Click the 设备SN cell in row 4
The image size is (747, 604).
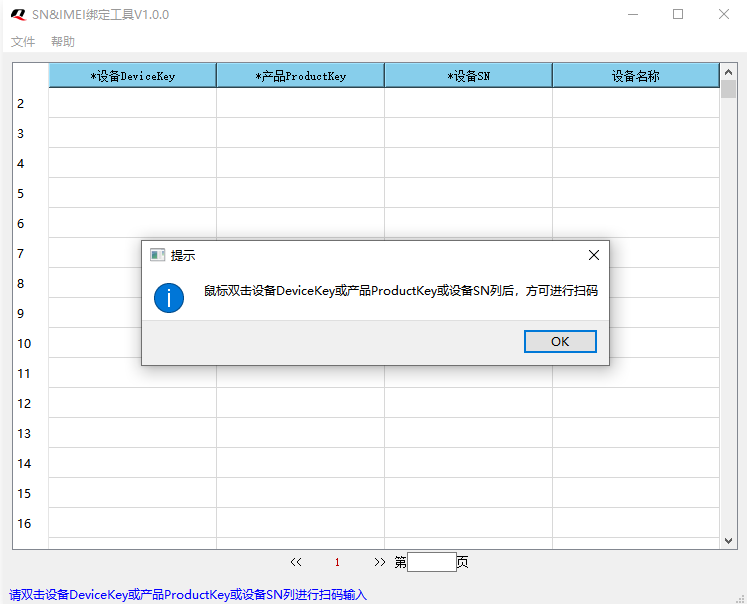(468, 163)
